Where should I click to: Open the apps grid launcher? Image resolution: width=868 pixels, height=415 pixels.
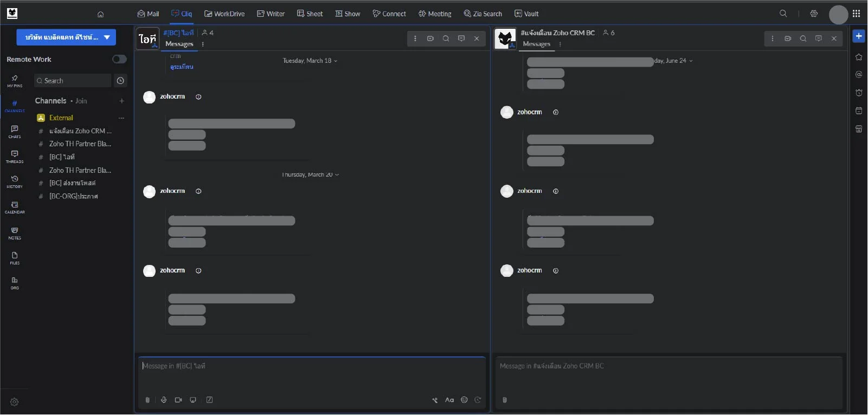pyautogui.click(x=857, y=14)
